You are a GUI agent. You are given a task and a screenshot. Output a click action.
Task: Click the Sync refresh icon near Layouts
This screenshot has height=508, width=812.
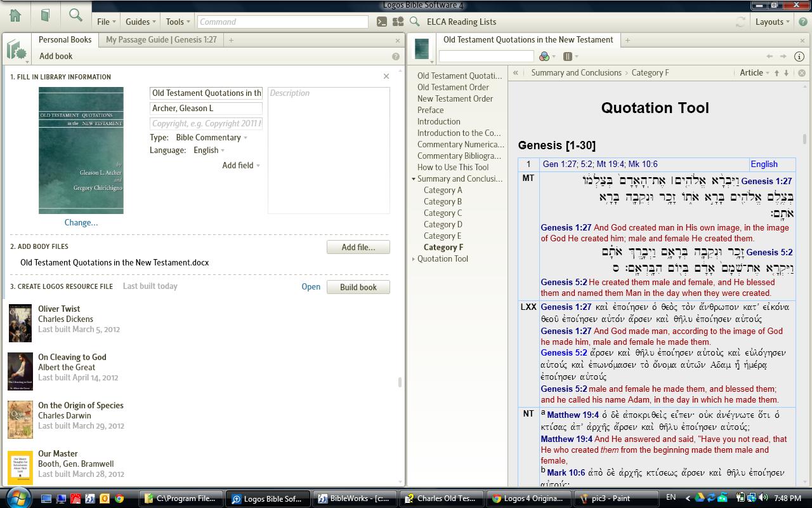point(740,22)
